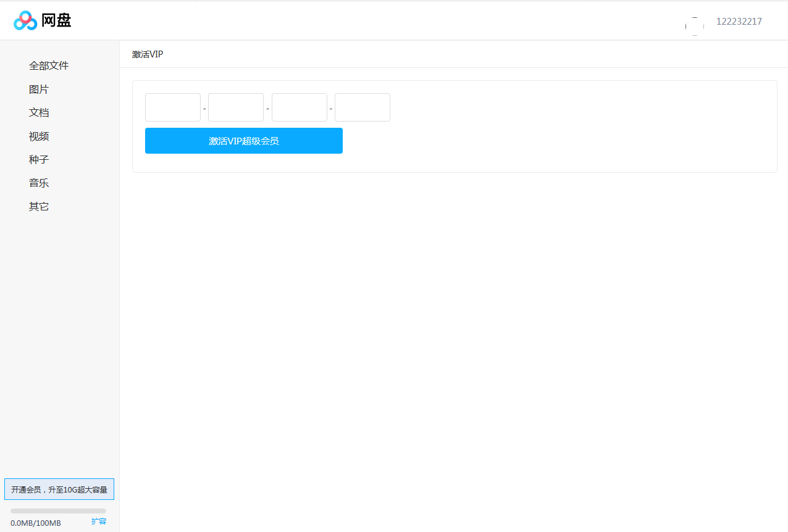788x532 pixels.
Task: Click the 开通会员升至10G超大容量 banner
Action: [x=59, y=488]
